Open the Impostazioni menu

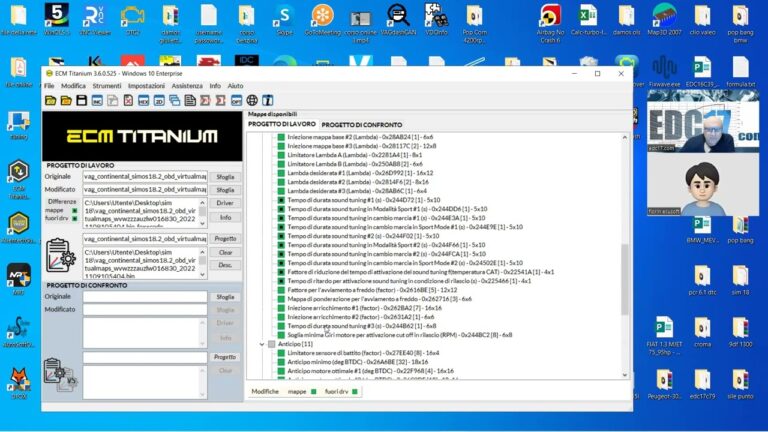click(x=146, y=86)
